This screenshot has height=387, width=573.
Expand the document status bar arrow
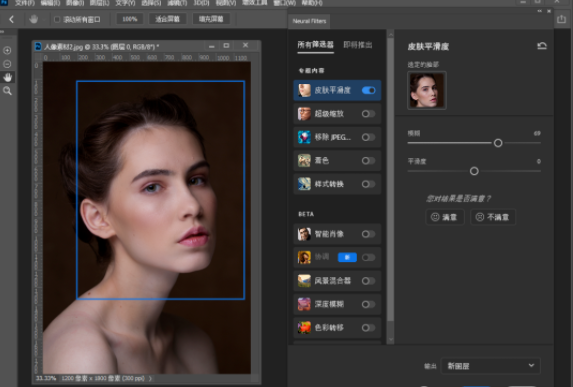[150, 378]
